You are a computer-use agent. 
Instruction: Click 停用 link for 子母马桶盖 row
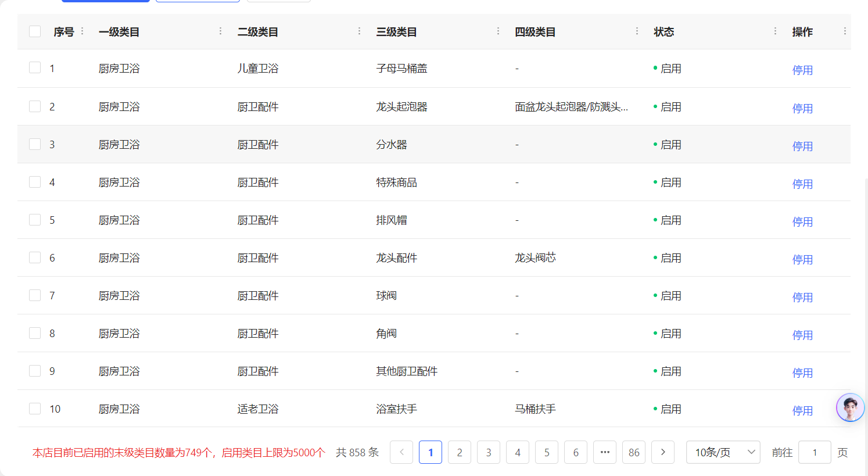(802, 70)
